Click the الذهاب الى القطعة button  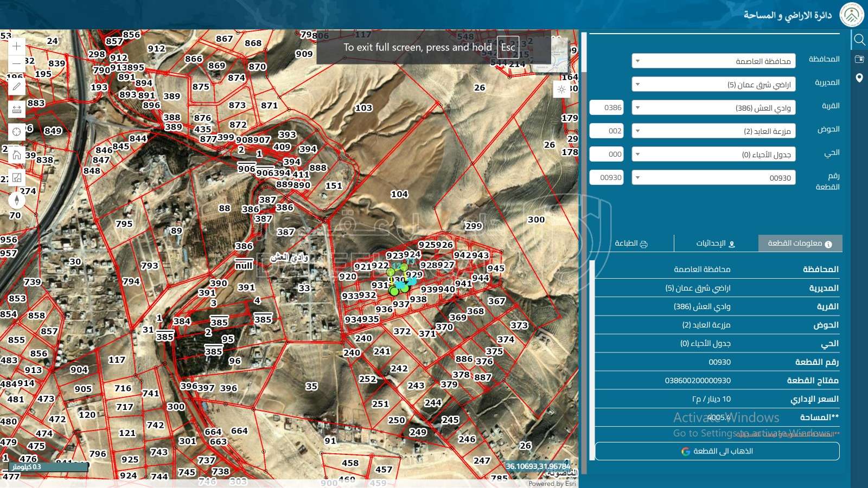717,451
